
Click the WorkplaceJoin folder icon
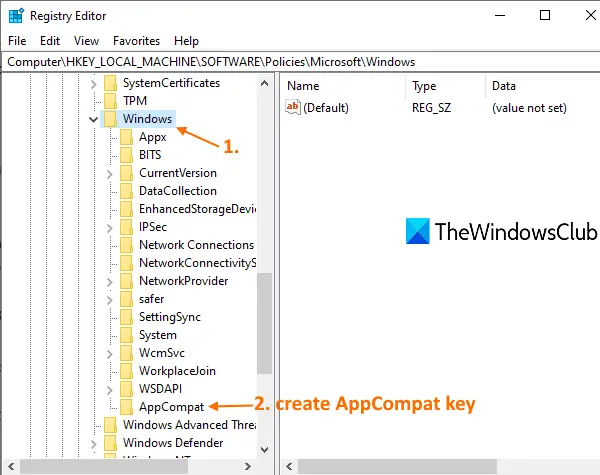point(127,371)
